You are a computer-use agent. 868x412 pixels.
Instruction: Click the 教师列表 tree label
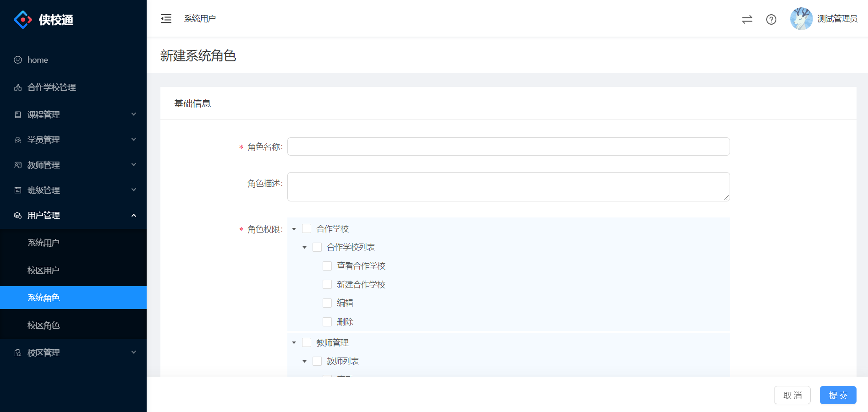click(x=343, y=361)
